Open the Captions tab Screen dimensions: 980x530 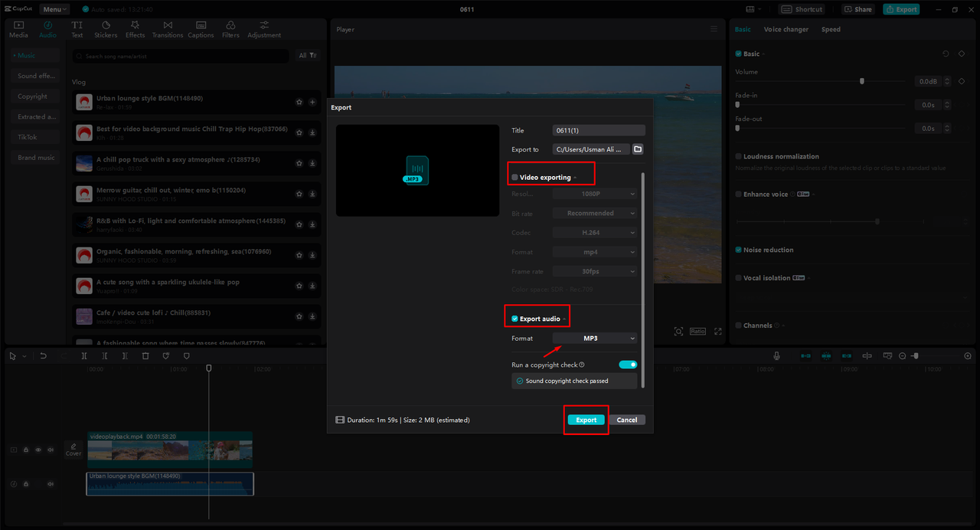coord(201,30)
